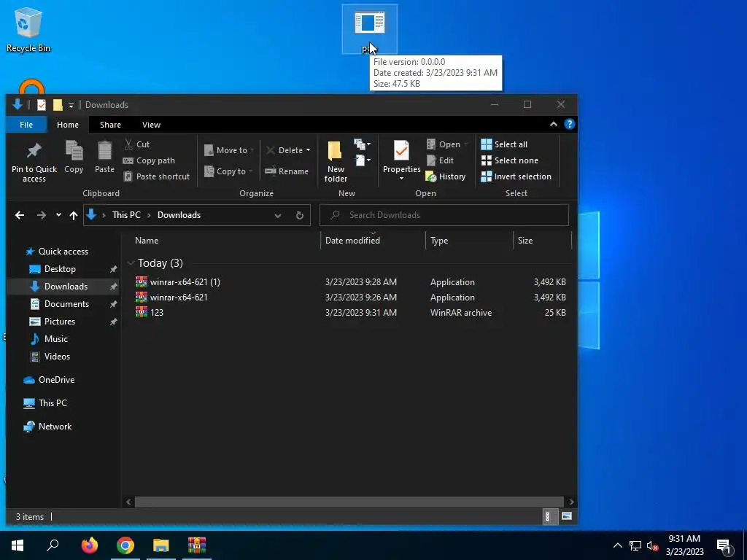Open Delete dropdown arrow
Screen dimensions: 747x560
click(x=309, y=150)
